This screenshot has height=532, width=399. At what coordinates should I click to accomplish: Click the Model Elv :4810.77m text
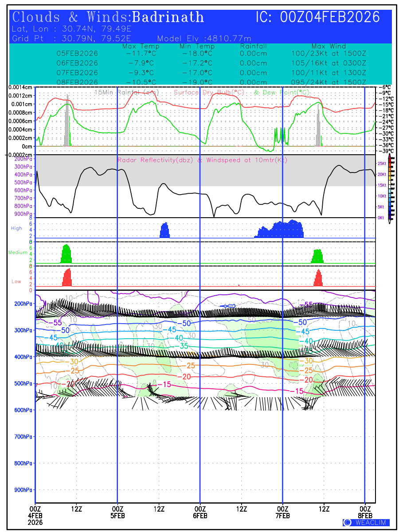click(x=204, y=38)
